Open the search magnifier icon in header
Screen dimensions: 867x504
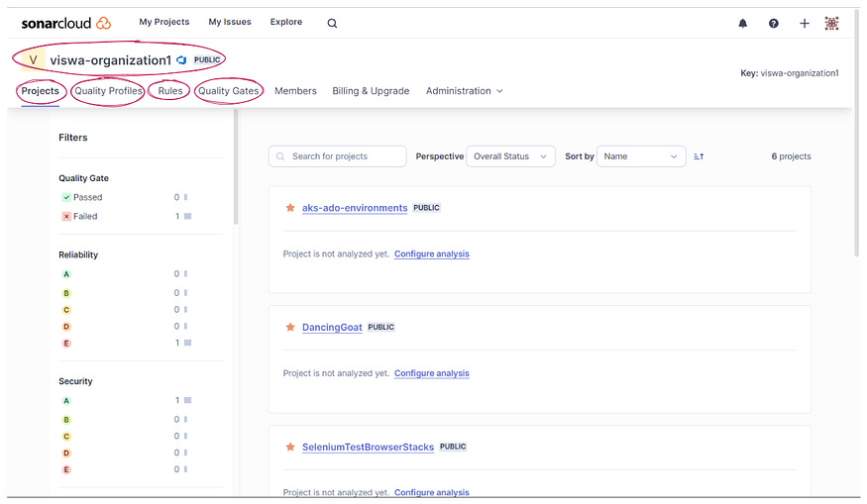click(332, 23)
